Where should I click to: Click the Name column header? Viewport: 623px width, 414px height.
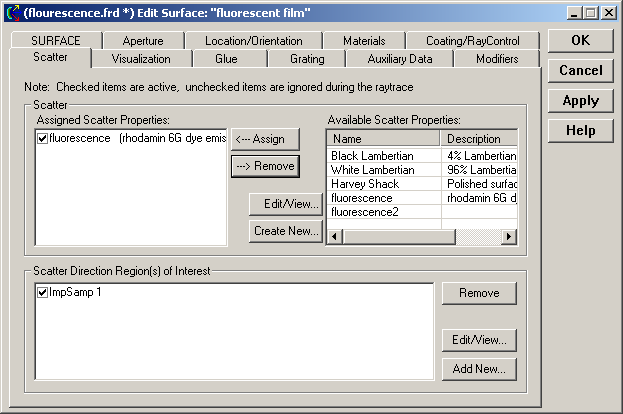pyautogui.click(x=383, y=139)
